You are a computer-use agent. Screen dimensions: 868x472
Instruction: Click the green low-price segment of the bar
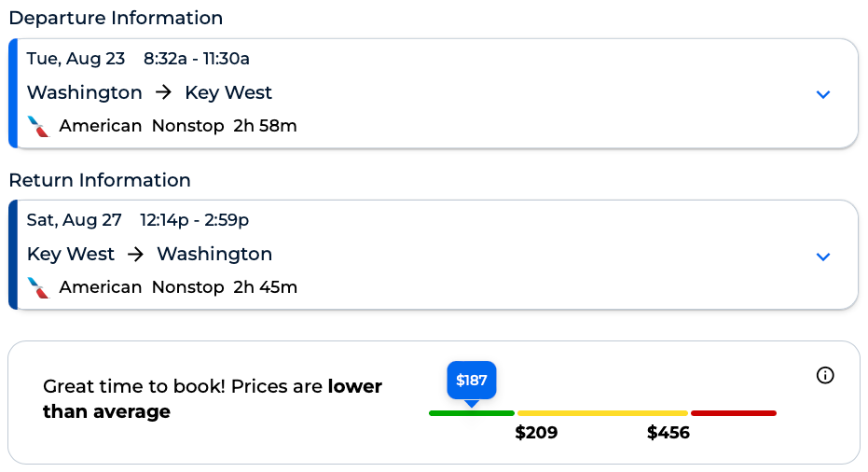(x=472, y=413)
